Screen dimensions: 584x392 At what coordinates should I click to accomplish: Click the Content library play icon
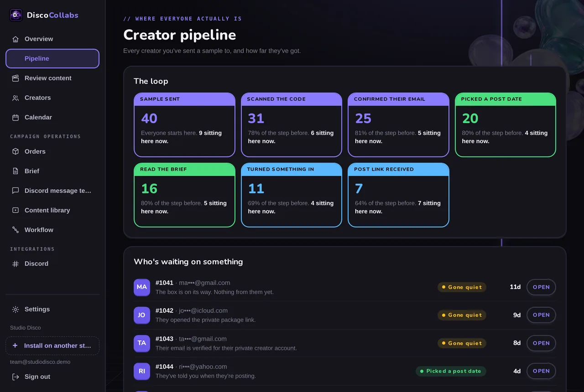pyautogui.click(x=16, y=211)
